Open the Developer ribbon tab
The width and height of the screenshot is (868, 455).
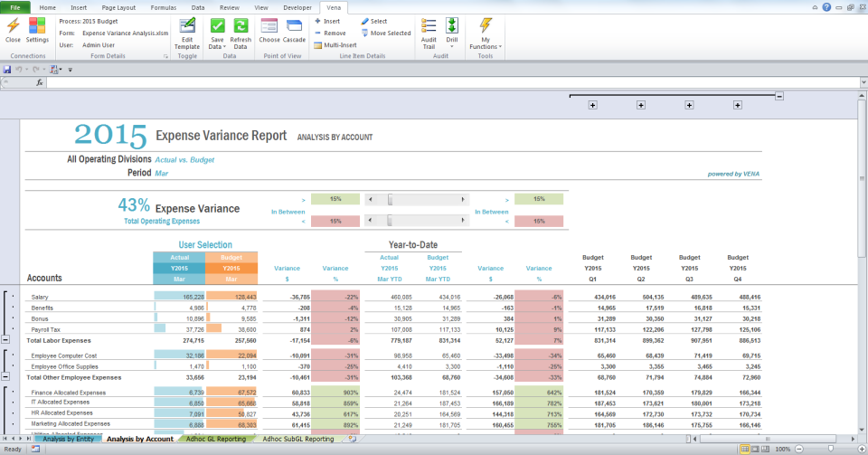point(297,8)
